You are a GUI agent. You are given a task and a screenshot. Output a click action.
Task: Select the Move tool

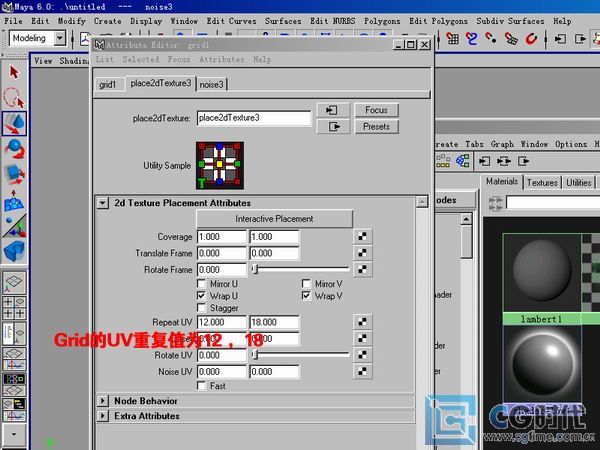tap(14, 124)
